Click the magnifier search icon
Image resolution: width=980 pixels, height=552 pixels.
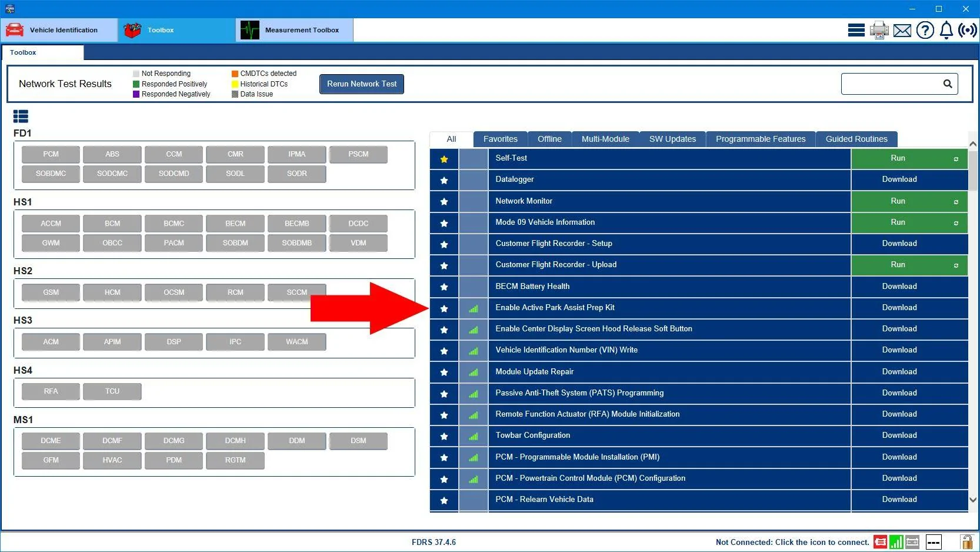[x=947, y=84]
